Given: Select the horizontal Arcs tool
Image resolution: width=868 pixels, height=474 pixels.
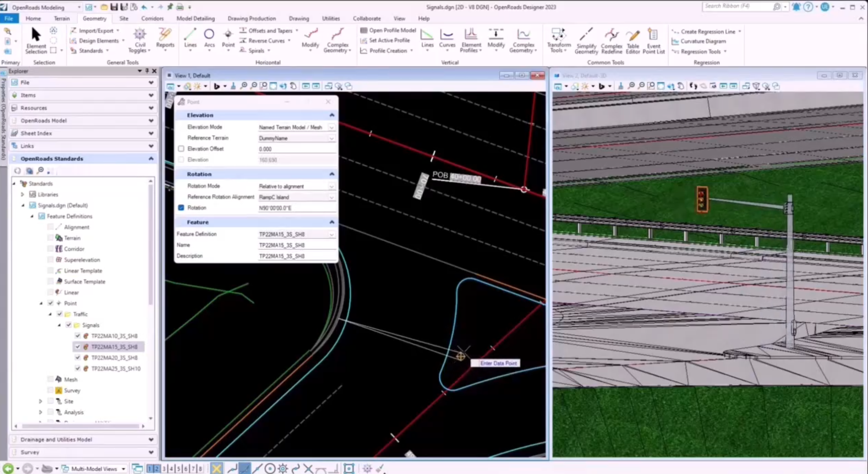Looking at the screenshot, I should click(209, 39).
